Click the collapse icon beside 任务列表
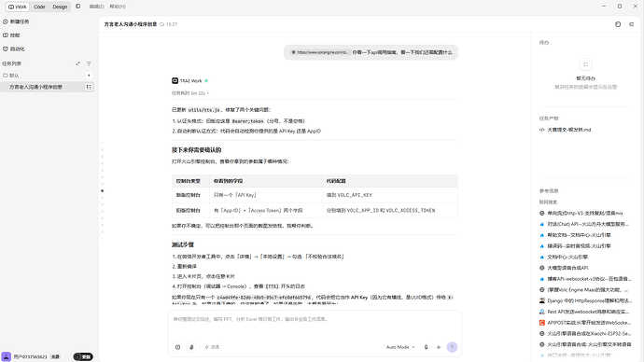644x362 pixels. [x=78, y=63]
